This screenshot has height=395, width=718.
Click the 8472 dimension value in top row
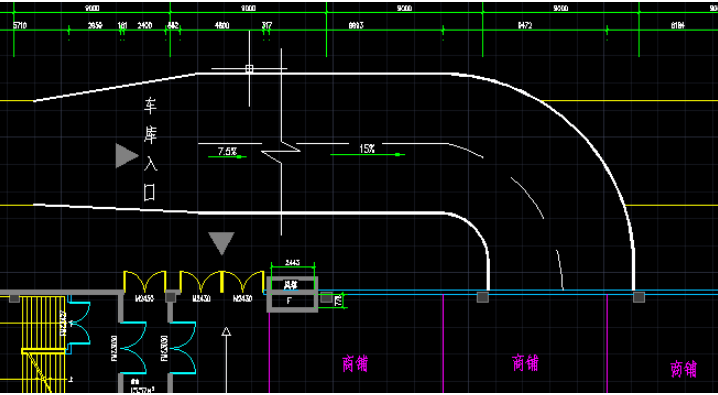click(x=525, y=26)
